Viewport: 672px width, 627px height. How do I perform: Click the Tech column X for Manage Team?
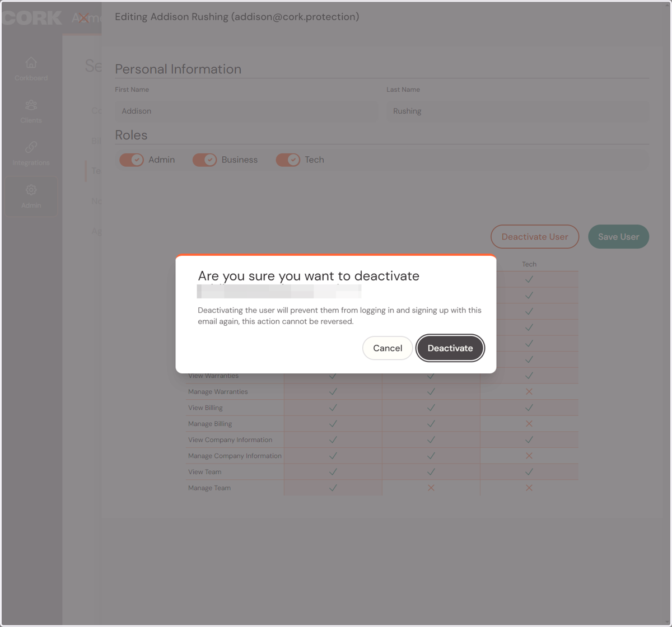tap(529, 488)
